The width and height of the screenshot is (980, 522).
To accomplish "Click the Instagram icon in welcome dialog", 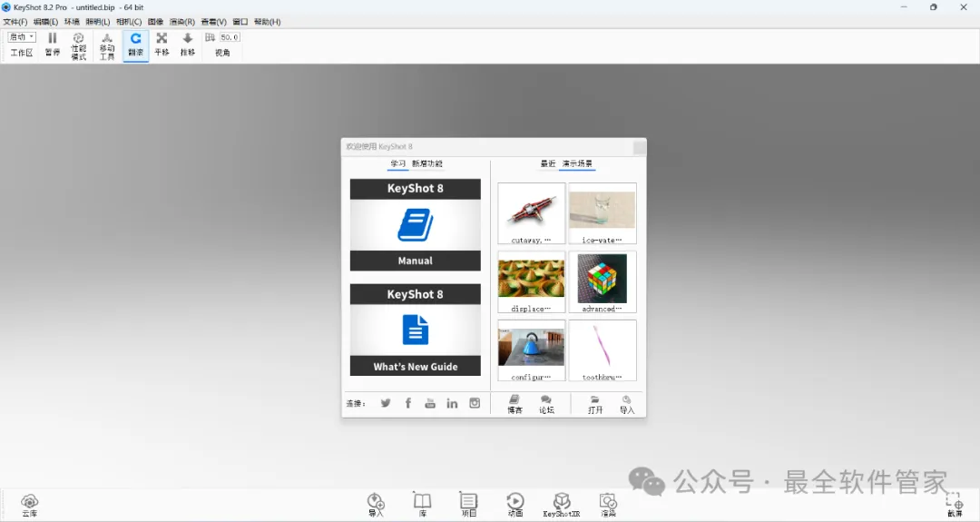I will click(x=475, y=403).
